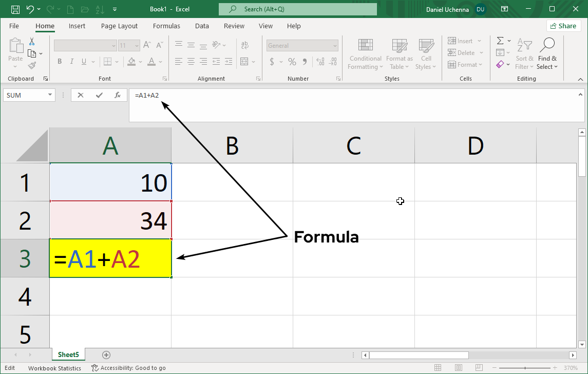
Task: Toggle bold formatting
Action: click(x=59, y=61)
